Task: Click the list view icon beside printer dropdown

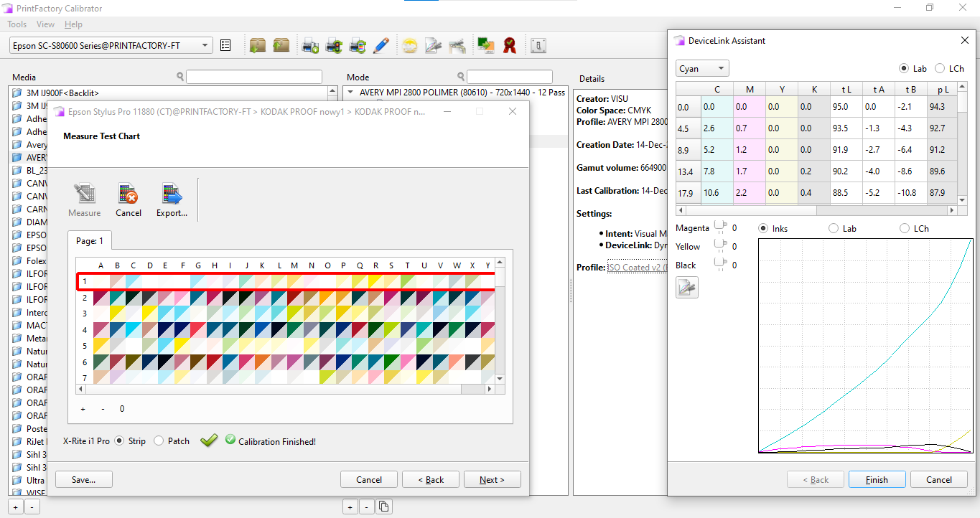Action: (x=225, y=46)
